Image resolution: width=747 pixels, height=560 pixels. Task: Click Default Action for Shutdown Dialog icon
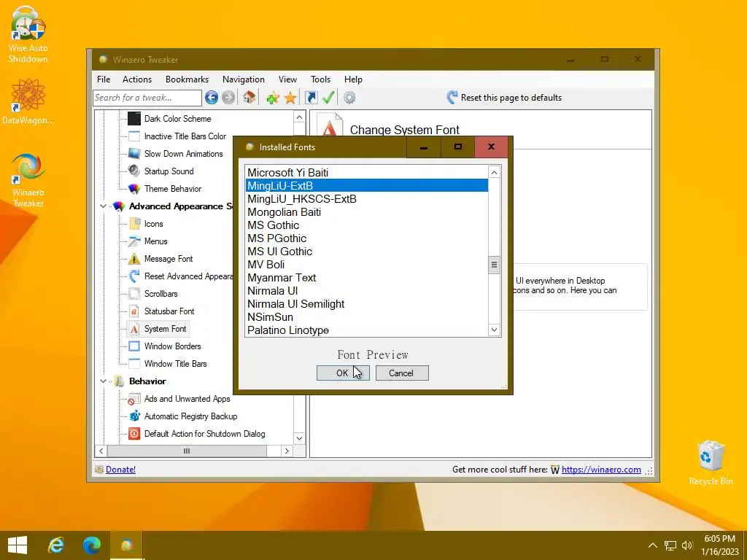(134, 434)
